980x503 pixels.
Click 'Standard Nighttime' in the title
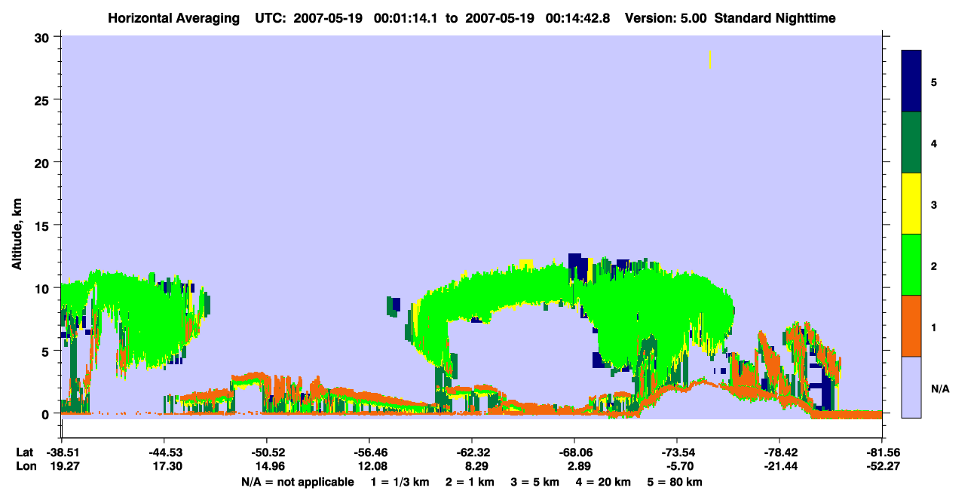[775, 18]
